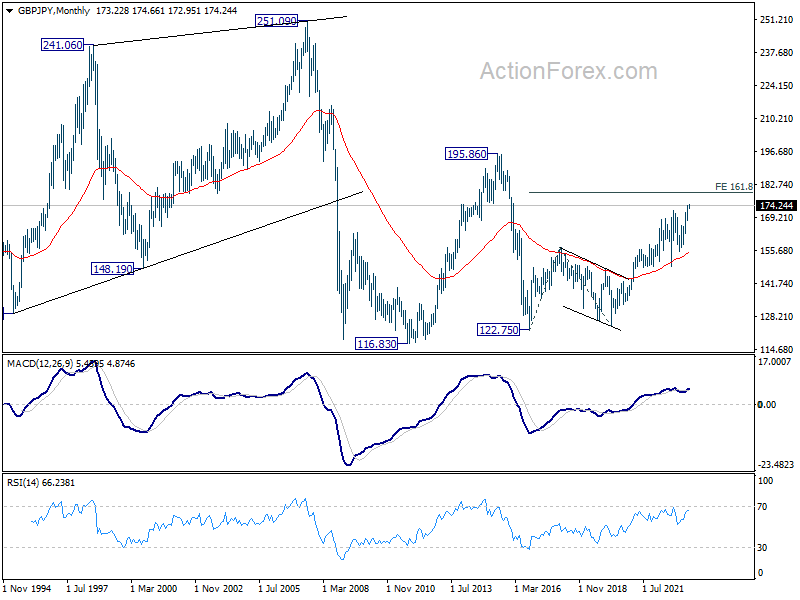This screenshot has height=600, width=800.
Task: Select the MACD scale value 17.0007
Action: click(774, 362)
